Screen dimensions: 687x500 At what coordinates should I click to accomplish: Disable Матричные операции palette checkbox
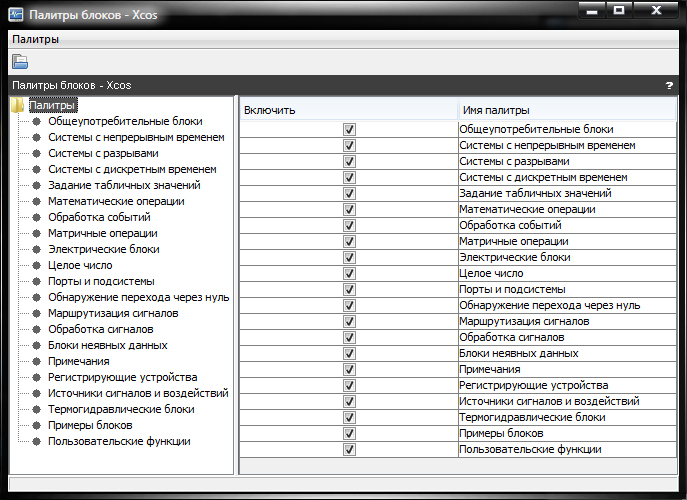(349, 241)
